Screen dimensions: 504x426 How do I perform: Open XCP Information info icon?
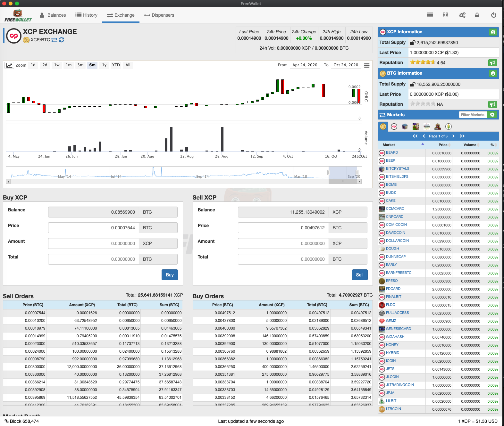493,32
